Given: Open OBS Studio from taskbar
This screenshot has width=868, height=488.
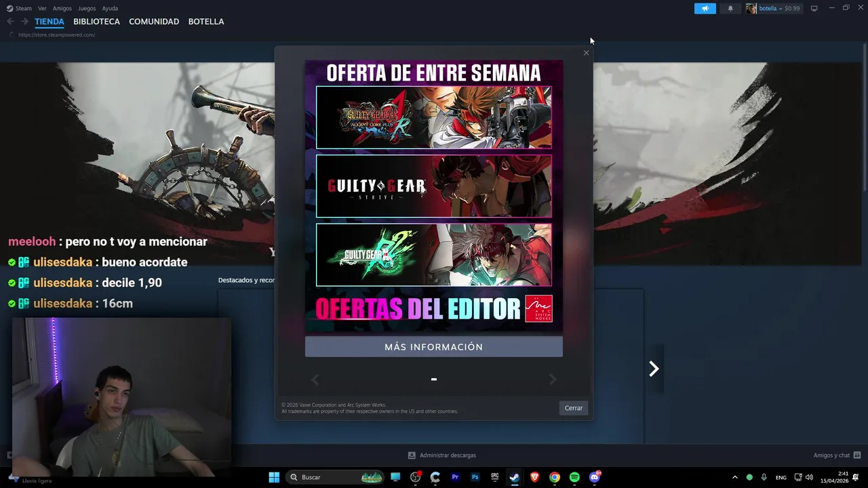Looking at the screenshot, I should click(x=416, y=477).
